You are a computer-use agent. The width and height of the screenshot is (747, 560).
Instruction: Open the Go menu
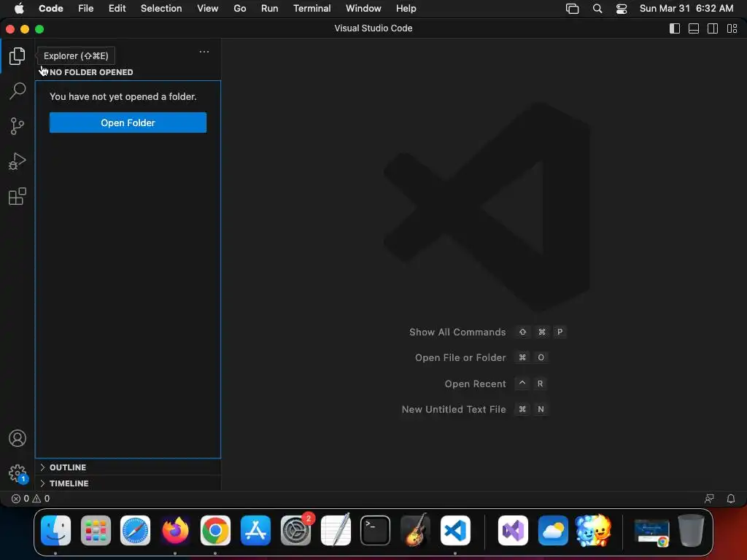[x=239, y=9]
